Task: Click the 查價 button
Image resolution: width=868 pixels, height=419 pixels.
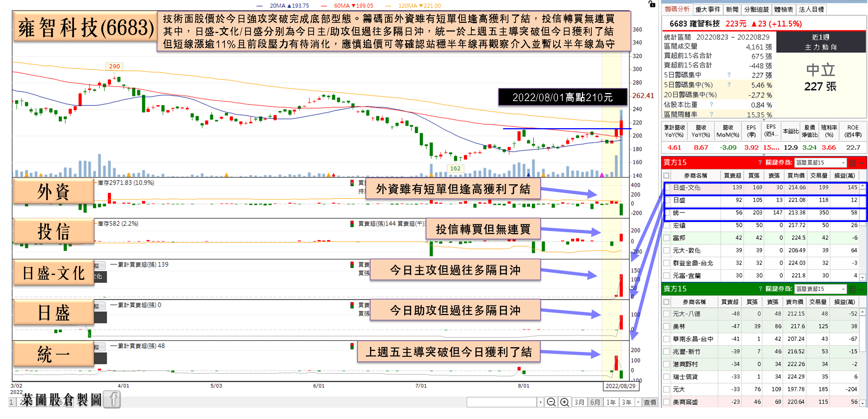Action: 650,402
